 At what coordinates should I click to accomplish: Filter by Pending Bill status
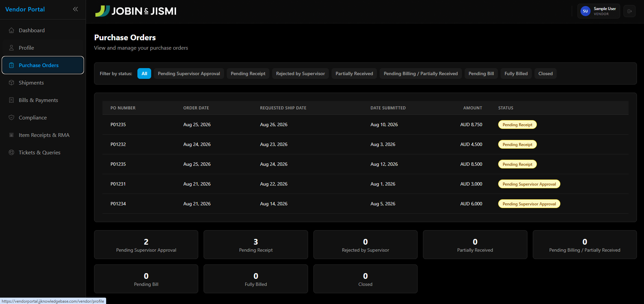coord(481,73)
